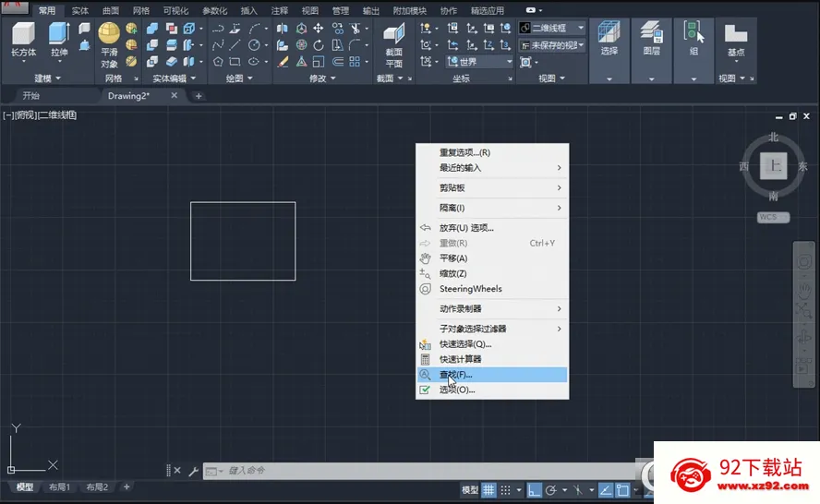Click the command line wrench customize icon
820x504 pixels.
[x=194, y=471]
